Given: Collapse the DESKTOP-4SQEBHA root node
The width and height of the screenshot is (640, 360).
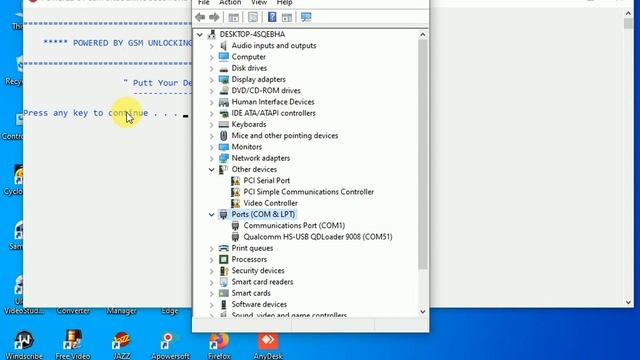Looking at the screenshot, I should pyautogui.click(x=200, y=35).
